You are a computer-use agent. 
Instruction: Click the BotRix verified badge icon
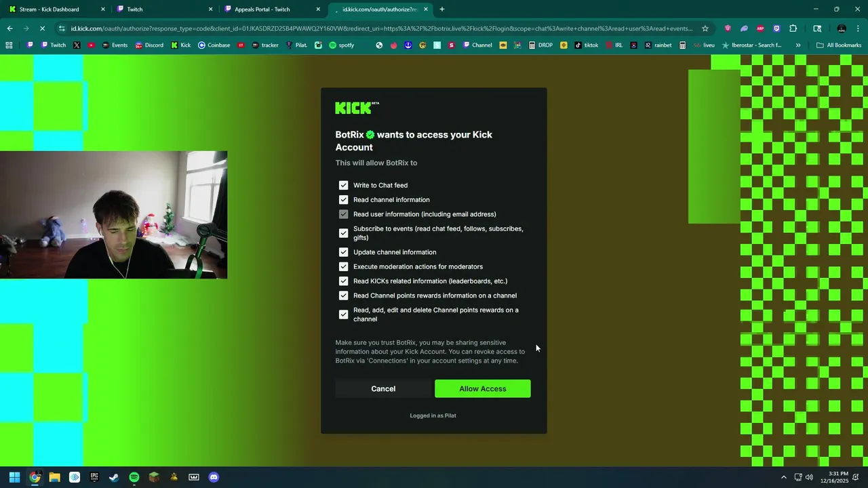pyautogui.click(x=370, y=135)
